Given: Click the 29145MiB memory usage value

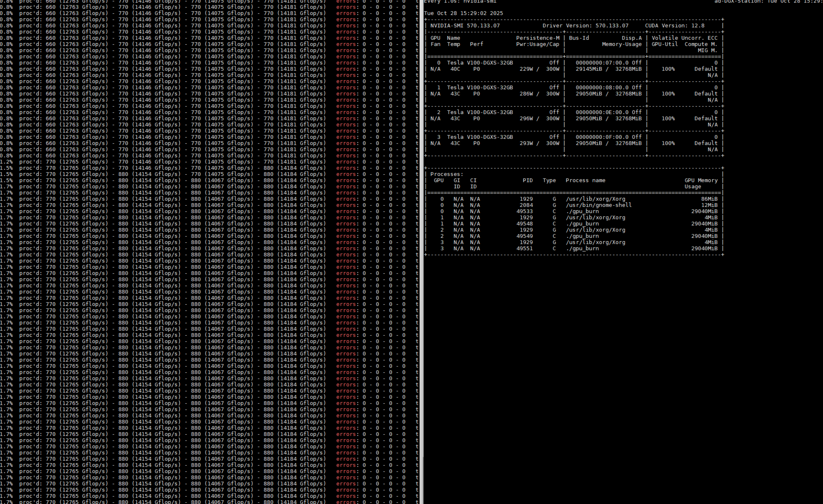Looking at the screenshot, I should (x=589, y=69).
